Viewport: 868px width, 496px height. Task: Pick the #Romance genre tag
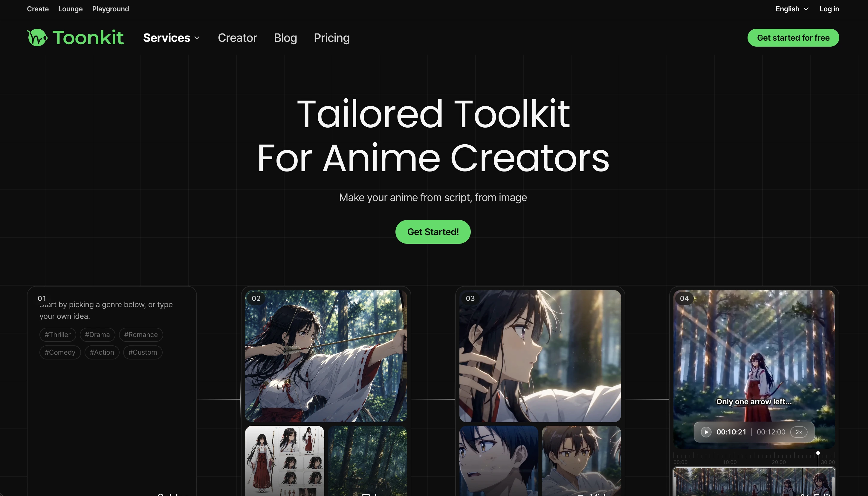pos(141,335)
